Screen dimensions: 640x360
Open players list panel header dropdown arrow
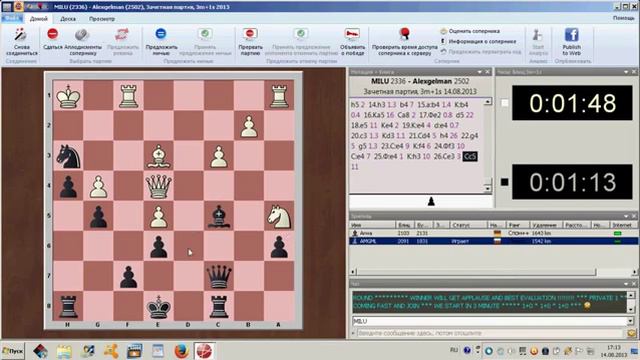coord(626,216)
